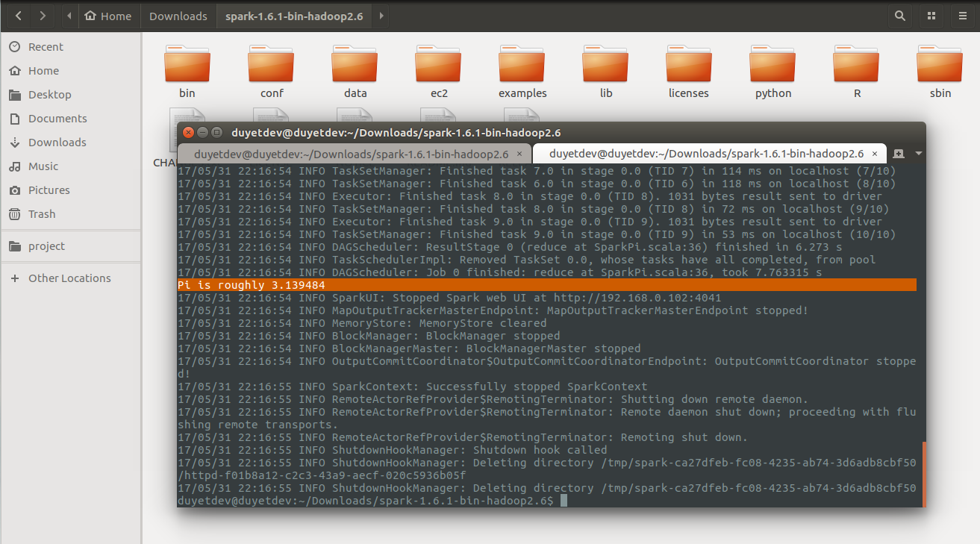Click the terminal vertical scrollbar handle
980x544 pixels.
point(924,474)
